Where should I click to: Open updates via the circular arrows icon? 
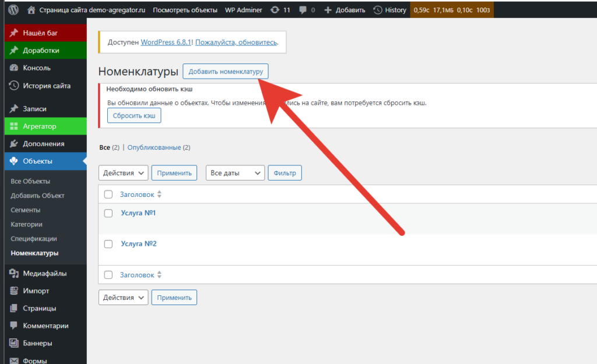(x=275, y=10)
